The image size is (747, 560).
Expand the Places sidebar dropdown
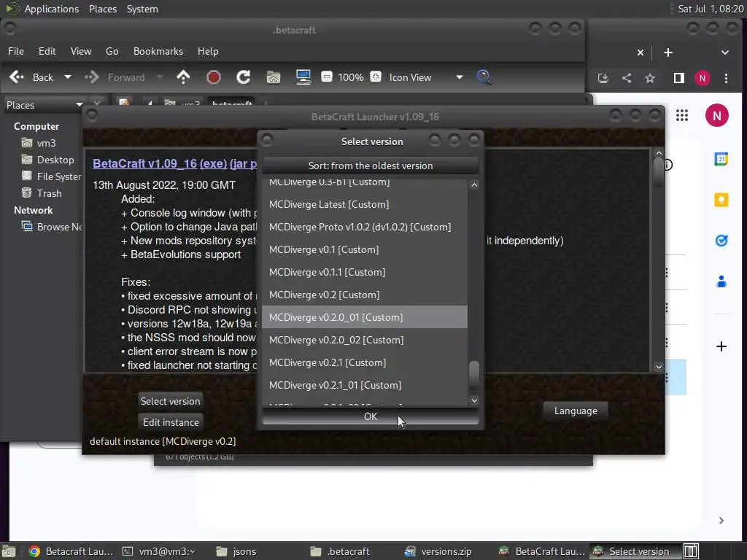click(x=79, y=105)
